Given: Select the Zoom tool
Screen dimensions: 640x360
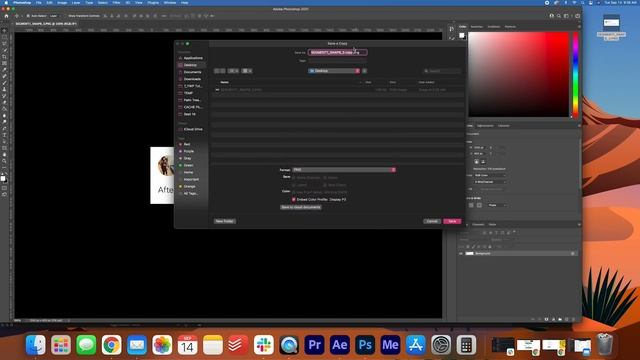Looking at the screenshot, I should 4,161.
